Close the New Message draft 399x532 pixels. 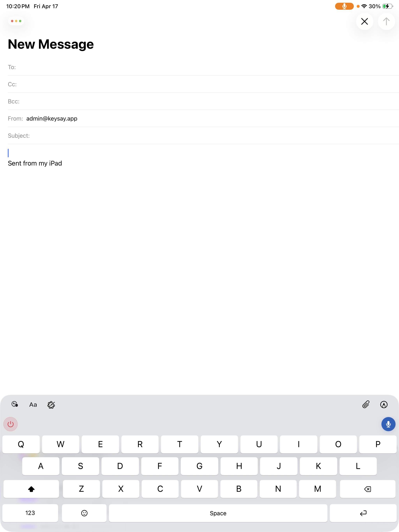pyautogui.click(x=365, y=21)
